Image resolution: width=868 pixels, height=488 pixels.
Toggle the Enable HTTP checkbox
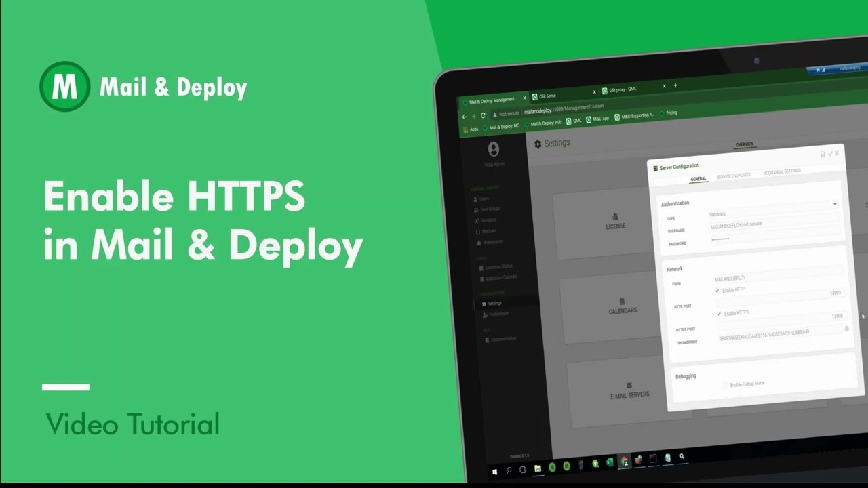pos(717,291)
